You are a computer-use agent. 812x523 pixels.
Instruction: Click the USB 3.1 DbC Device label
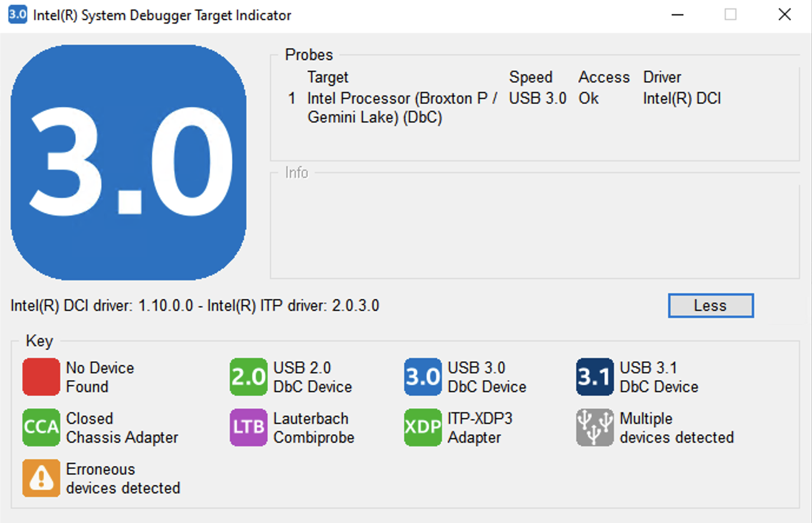(659, 377)
